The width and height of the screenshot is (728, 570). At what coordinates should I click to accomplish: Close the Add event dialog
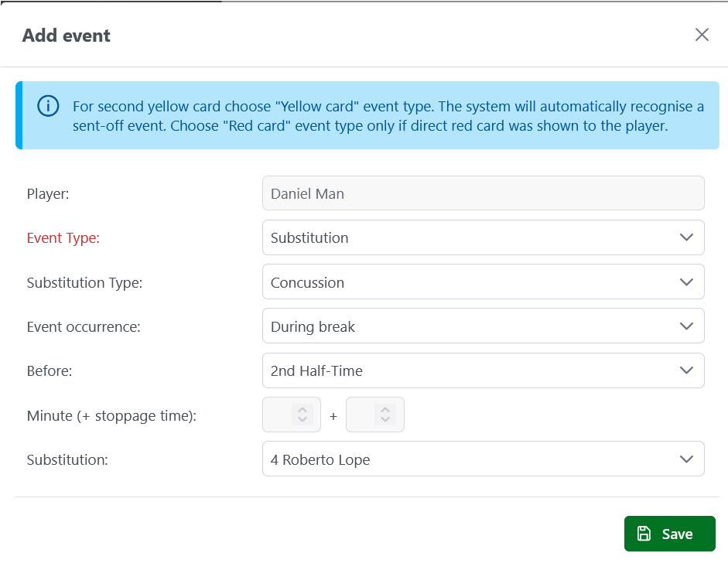[x=702, y=35]
